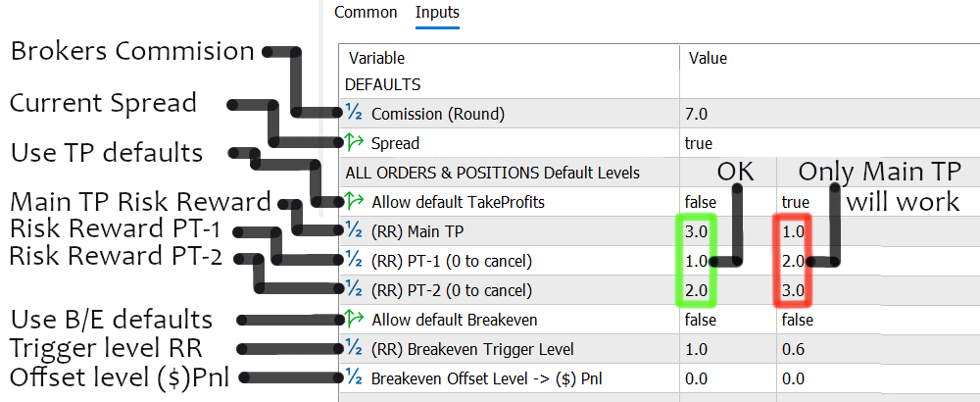Click the Breakeven Trigger Level variable icon

click(353, 349)
